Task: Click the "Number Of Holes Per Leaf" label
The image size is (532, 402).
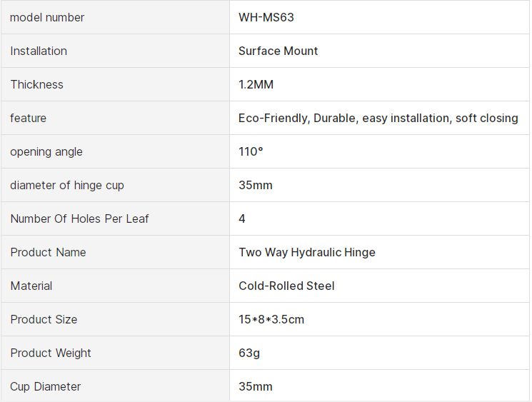Action: pyautogui.click(x=79, y=218)
